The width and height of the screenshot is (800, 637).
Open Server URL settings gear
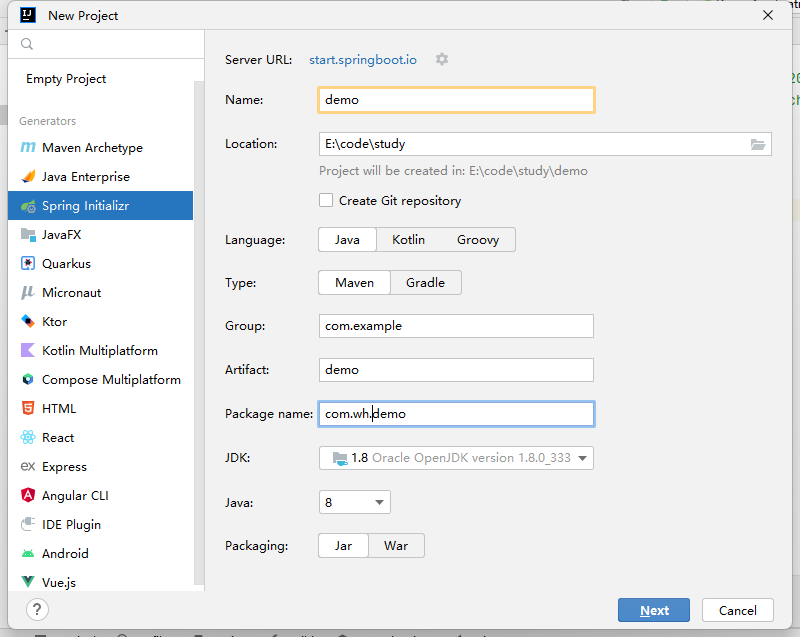coord(442,59)
